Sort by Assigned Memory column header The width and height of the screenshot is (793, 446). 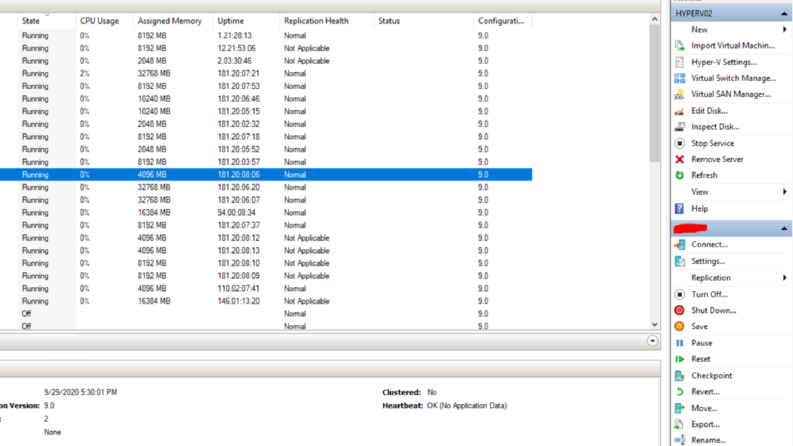pos(173,21)
